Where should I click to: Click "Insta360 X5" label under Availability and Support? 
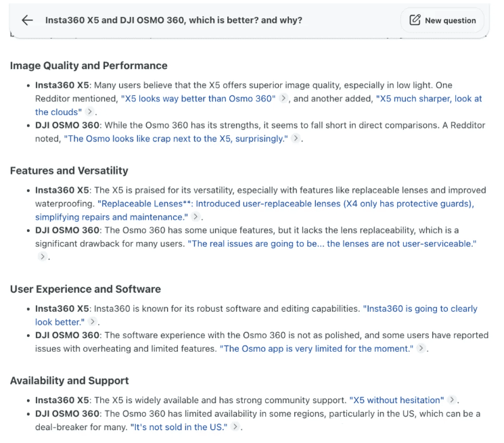click(62, 400)
